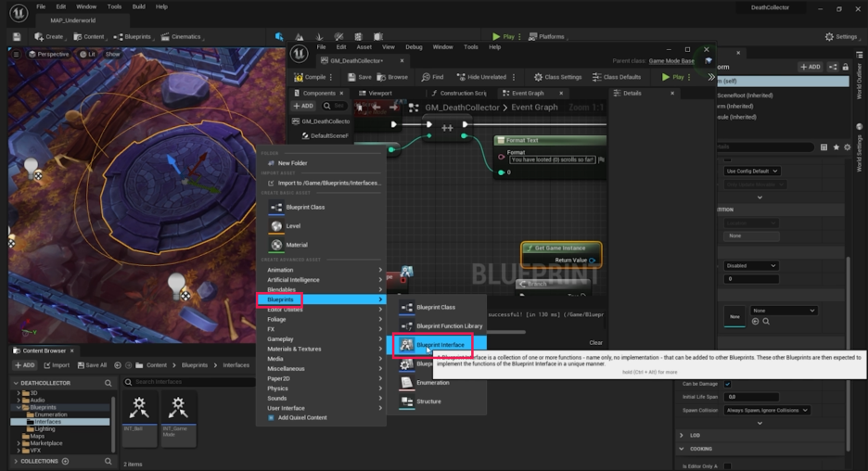The height and width of the screenshot is (471, 868).
Task: Click Add Quixel Content entry
Action: 321,418
